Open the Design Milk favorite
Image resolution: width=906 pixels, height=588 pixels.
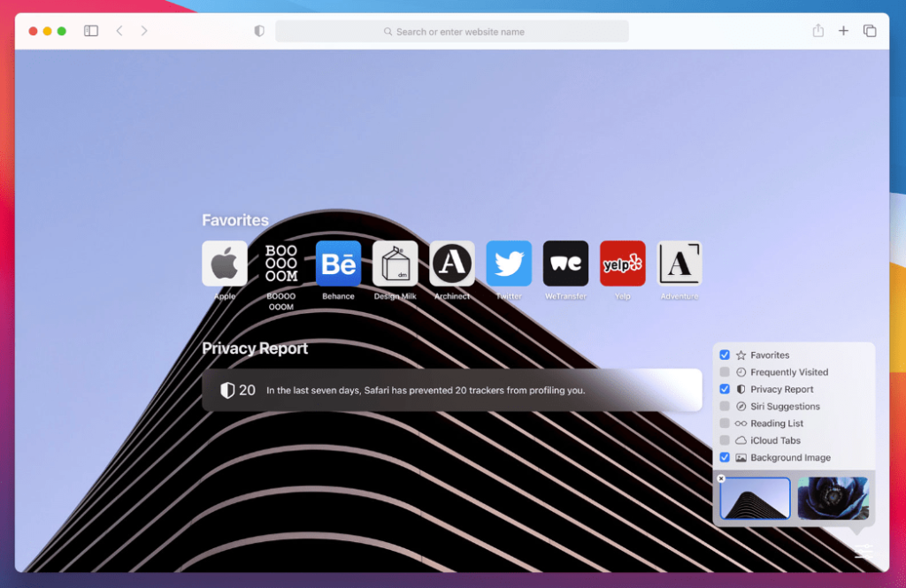point(395,263)
